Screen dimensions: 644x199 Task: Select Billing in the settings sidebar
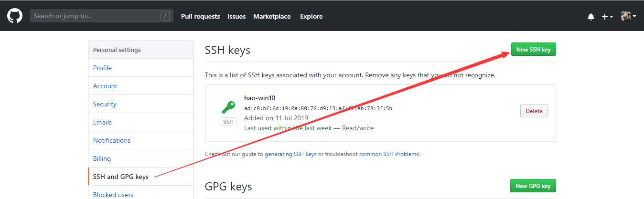[102, 158]
